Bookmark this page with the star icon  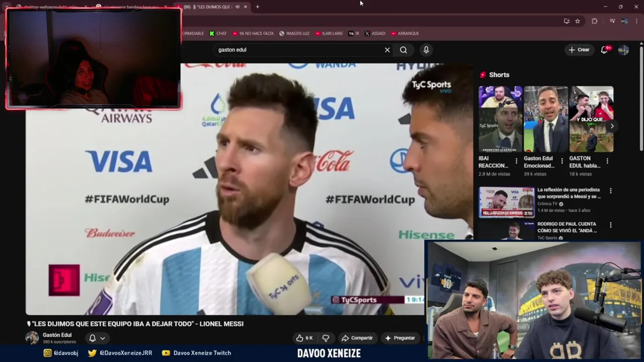[x=578, y=21]
